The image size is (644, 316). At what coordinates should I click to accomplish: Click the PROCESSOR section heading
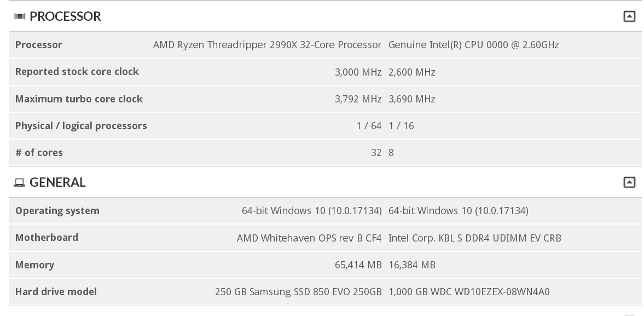point(65,16)
